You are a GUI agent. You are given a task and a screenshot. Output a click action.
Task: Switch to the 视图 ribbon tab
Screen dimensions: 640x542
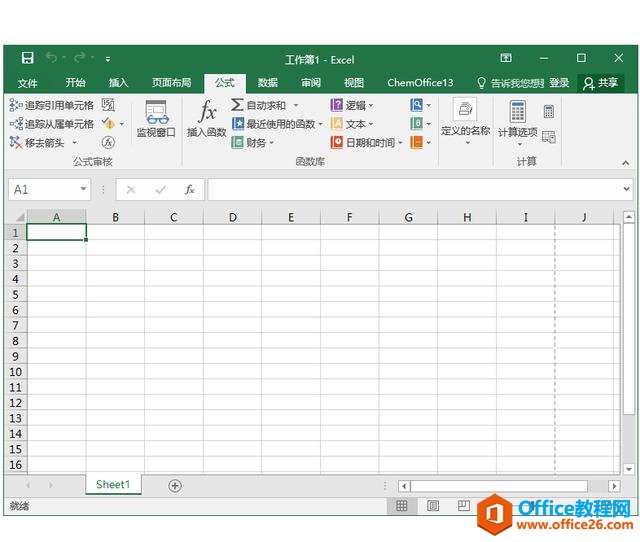pos(354,83)
